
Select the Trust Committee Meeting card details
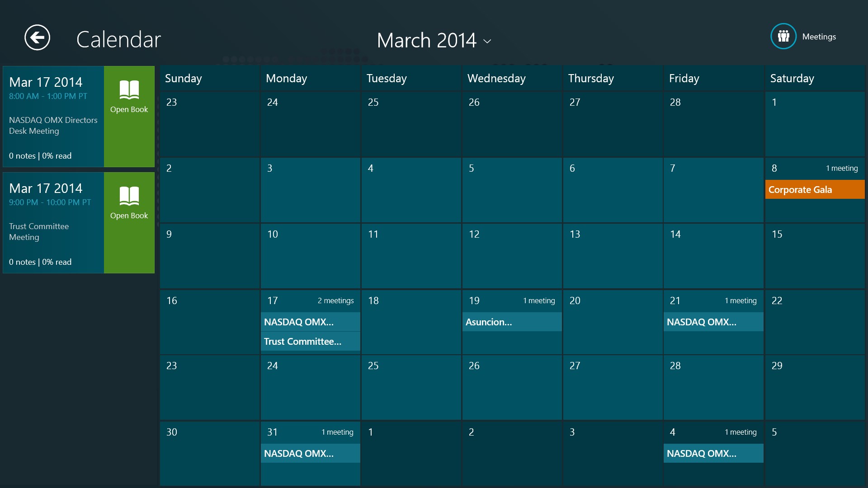coord(53,223)
